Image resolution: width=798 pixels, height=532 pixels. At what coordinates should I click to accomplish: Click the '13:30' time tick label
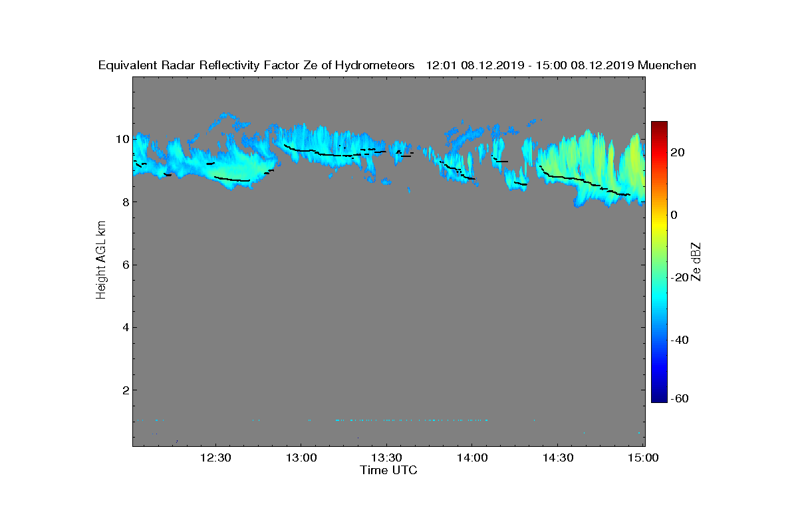tap(386, 458)
